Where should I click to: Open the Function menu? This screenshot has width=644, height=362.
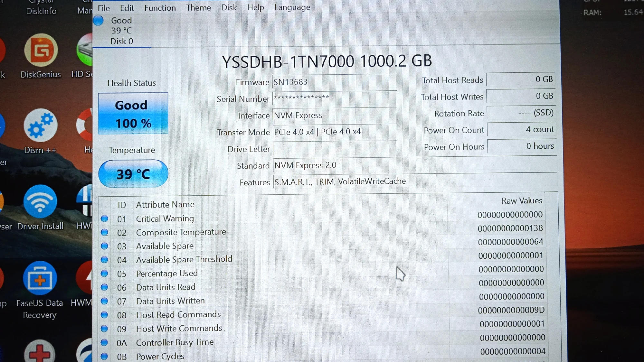(160, 8)
